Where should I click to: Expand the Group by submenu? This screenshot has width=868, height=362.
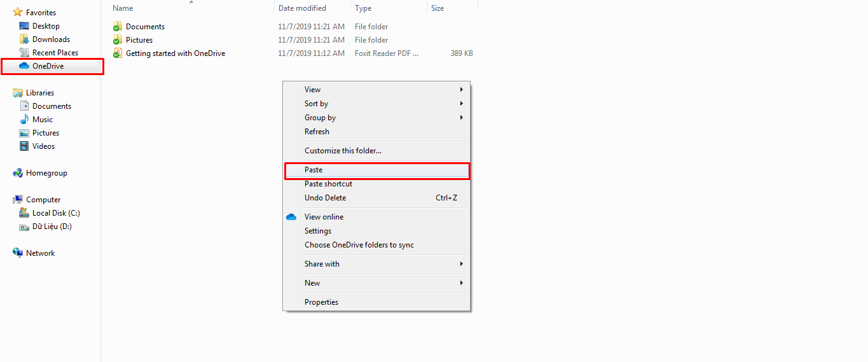pyautogui.click(x=376, y=118)
